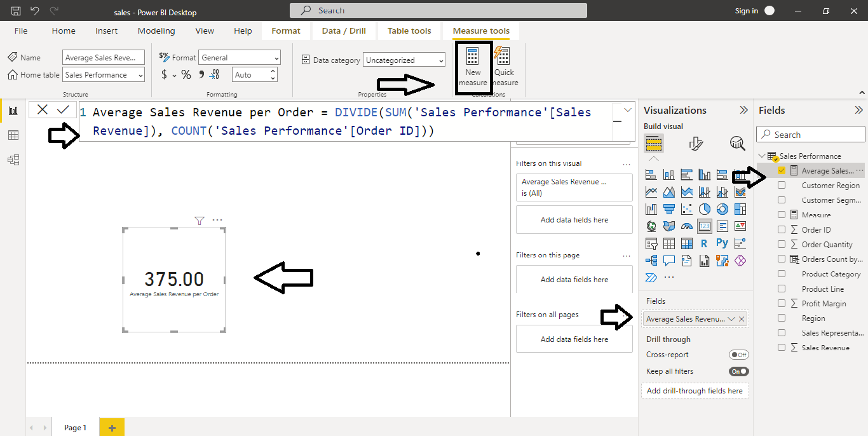Choose the KPI visual
The height and width of the screenshot is (436, 868).
pos(740,226)
